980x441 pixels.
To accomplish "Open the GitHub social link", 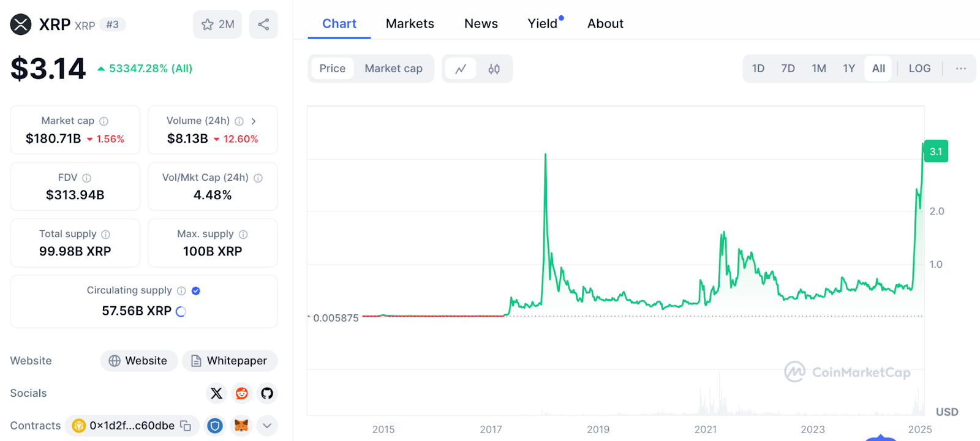I will (267, 393).
